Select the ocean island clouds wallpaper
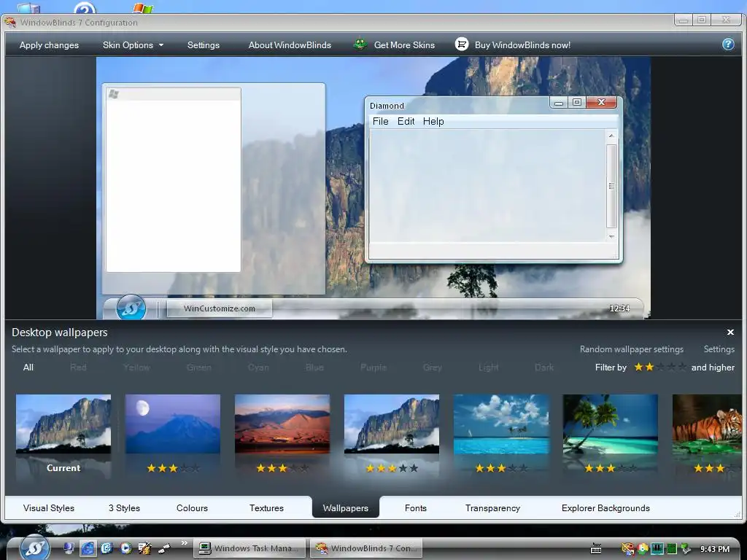The height and width of the screenshot is (560, 747). [x=501, y=424]
